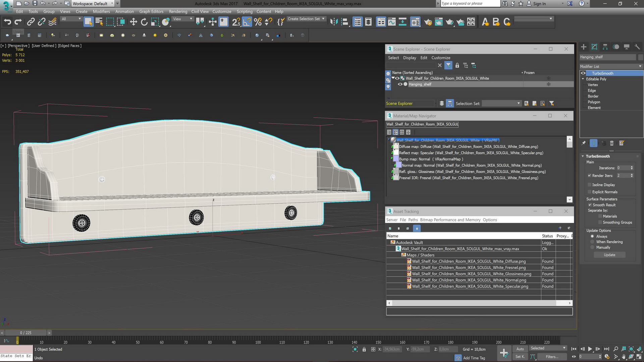Toggle Selection Lock padlock in status bar
The height and width of the screenshot is (362, 644).
[x=364, y=349]
